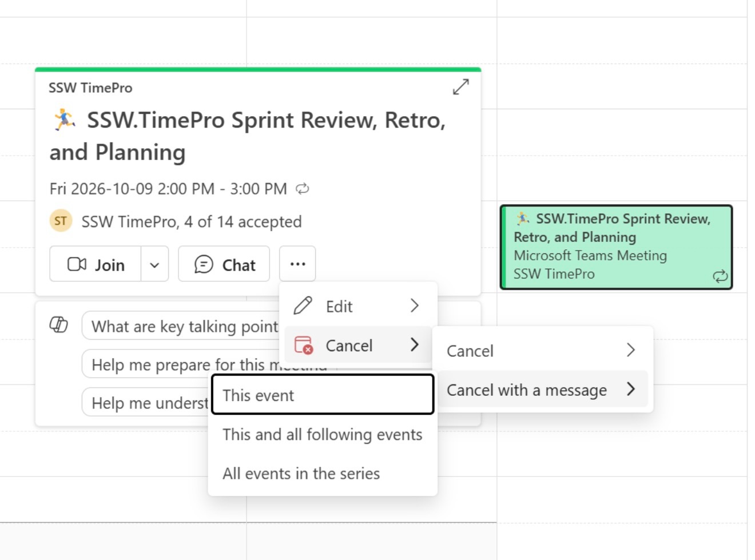Click the Help me understand suggestion chip
Screen dimensions: 755x560
[146, 403]
